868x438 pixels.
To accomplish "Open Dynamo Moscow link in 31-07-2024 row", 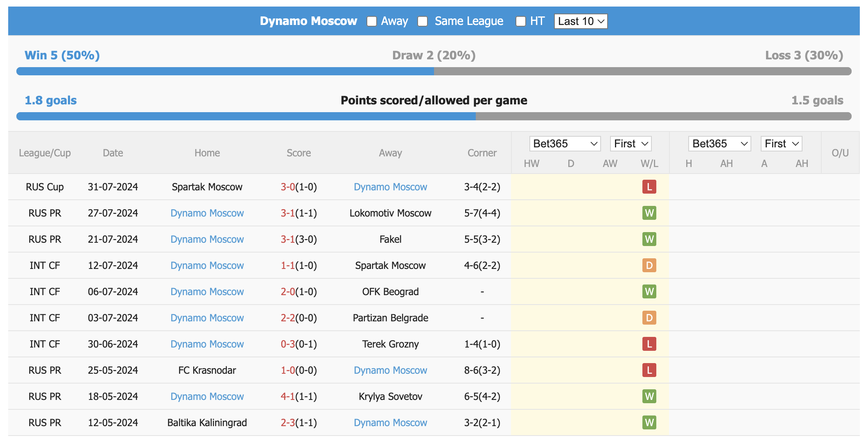I will (x=391, y=187).
